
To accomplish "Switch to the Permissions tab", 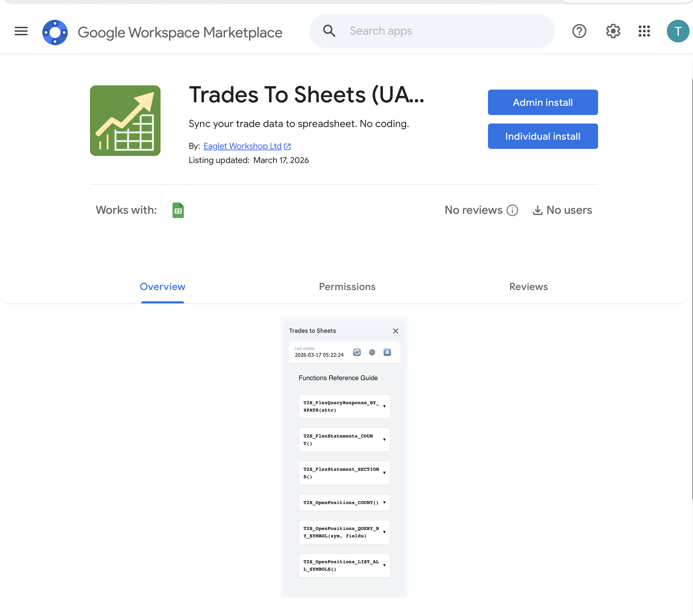I will [347, 286].
